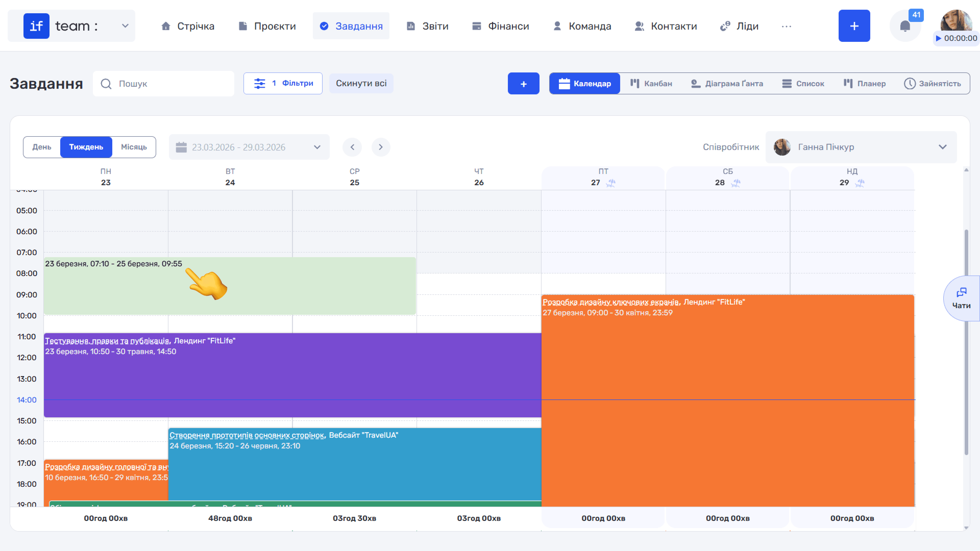Go to the next week arrow

point(381,147)
